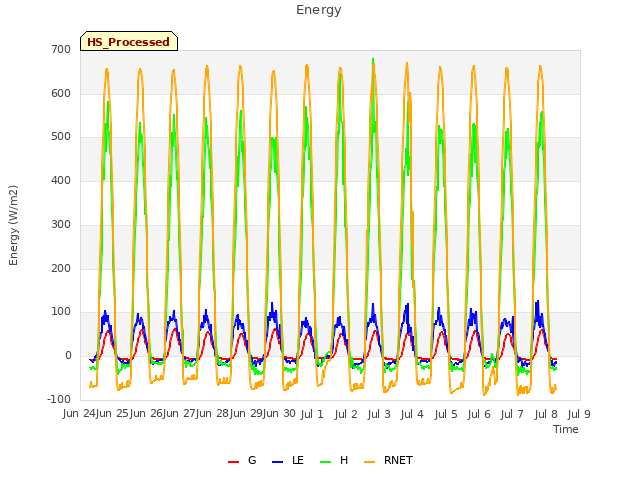Image resolution: width=640 pixels, height=480 pixels.
Task: Click the Jul 1 date tick label
Action: tap(312, 414)
